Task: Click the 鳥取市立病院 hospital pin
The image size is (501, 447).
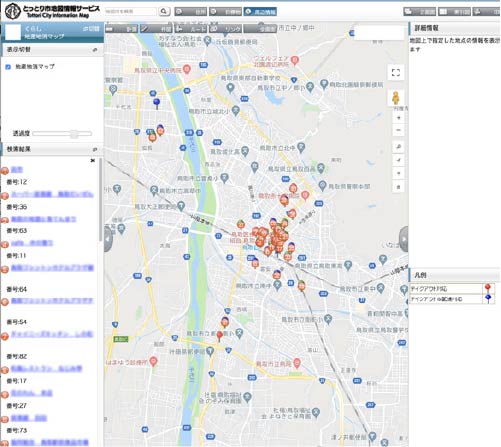Action: point(297,363)
